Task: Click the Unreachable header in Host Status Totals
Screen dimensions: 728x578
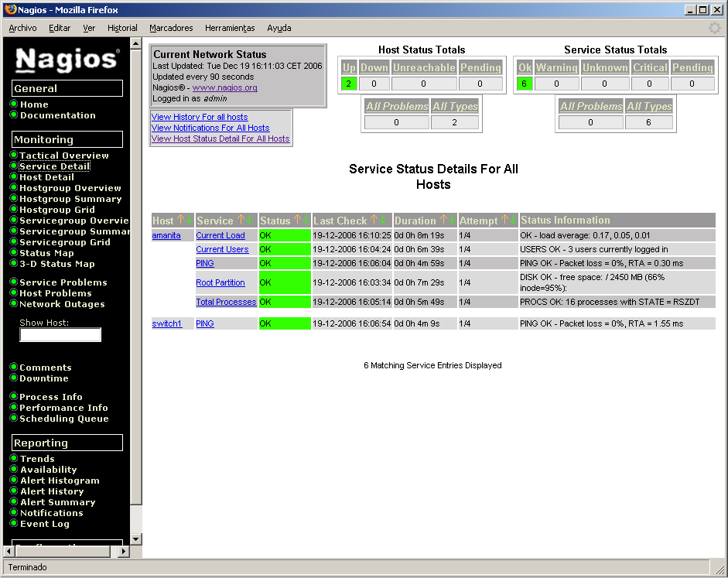Action: tap(424, 68)
